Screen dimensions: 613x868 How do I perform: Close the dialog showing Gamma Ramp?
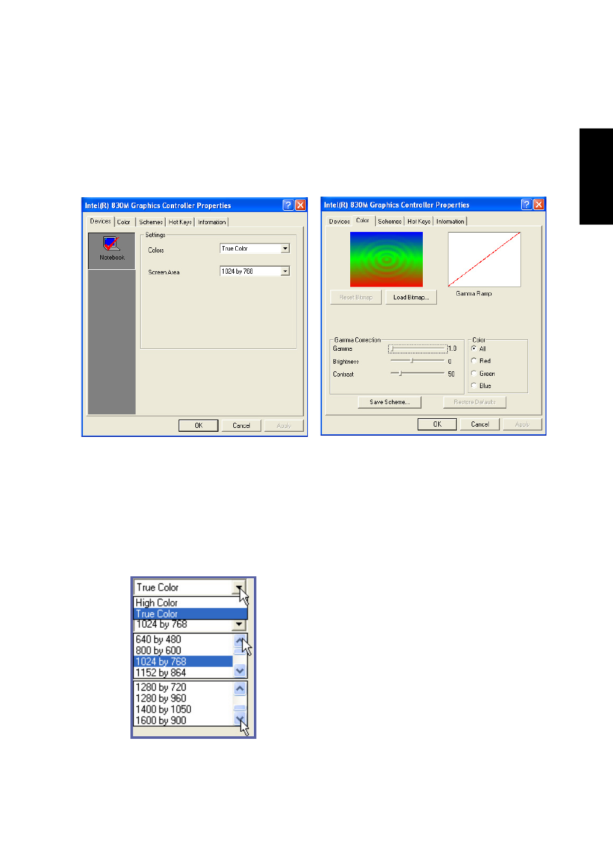click(x=538, y=204)
